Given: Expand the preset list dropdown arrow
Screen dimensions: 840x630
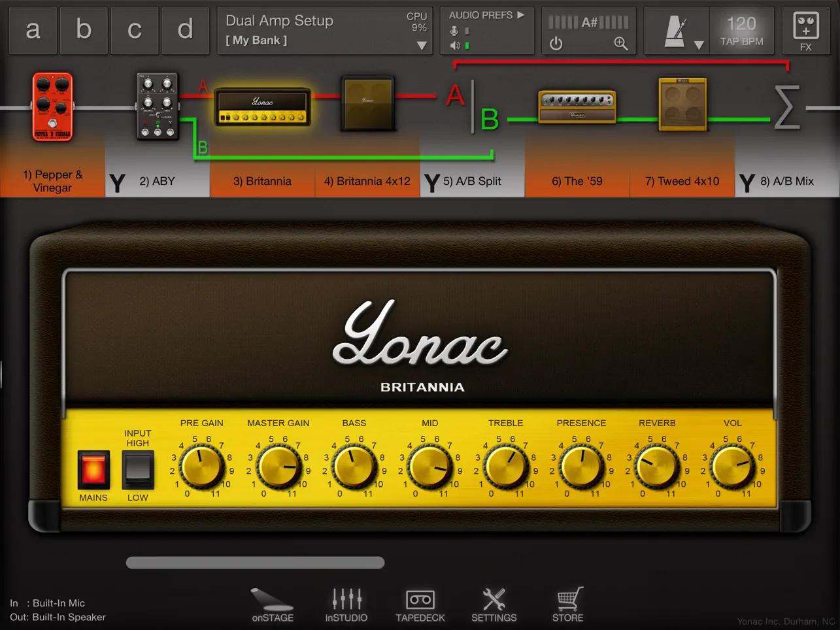Looking at the screenshot, I should click(422, 46).
